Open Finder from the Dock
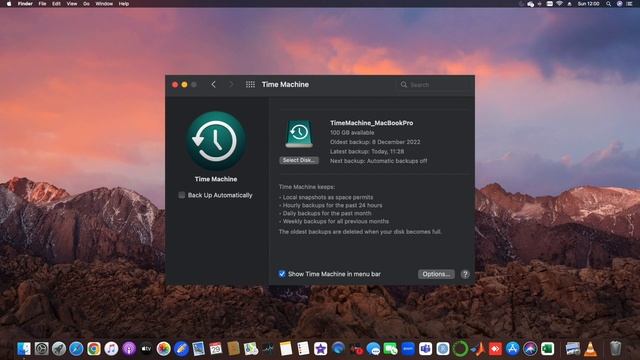The image size is (640, 360). point(24,349)
